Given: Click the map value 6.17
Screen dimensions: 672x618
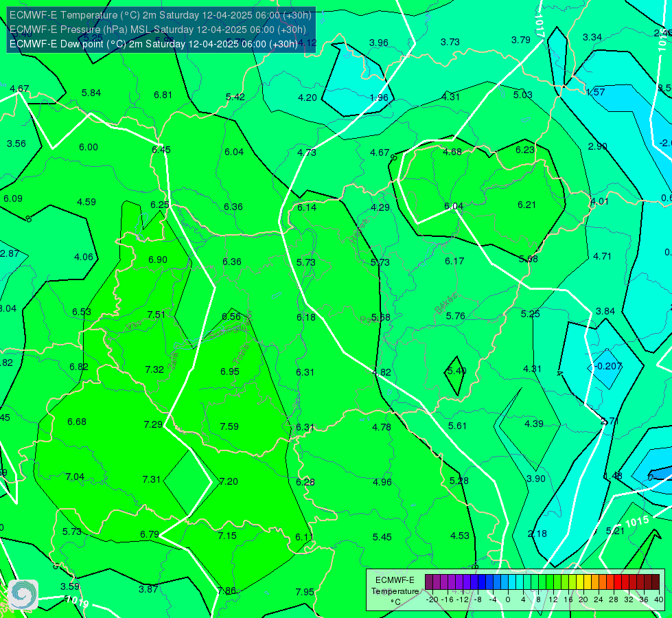Looking at the screenshot, I should click(454, 261).
